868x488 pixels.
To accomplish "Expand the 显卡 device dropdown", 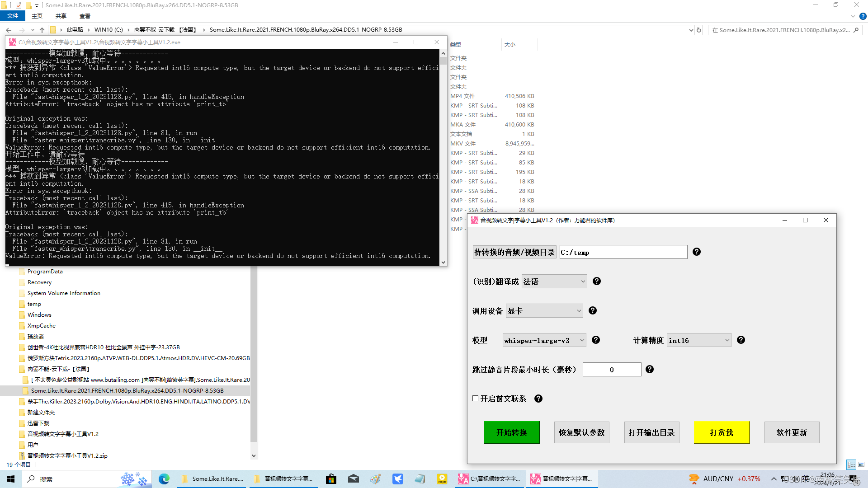I will tap(544, 311).
